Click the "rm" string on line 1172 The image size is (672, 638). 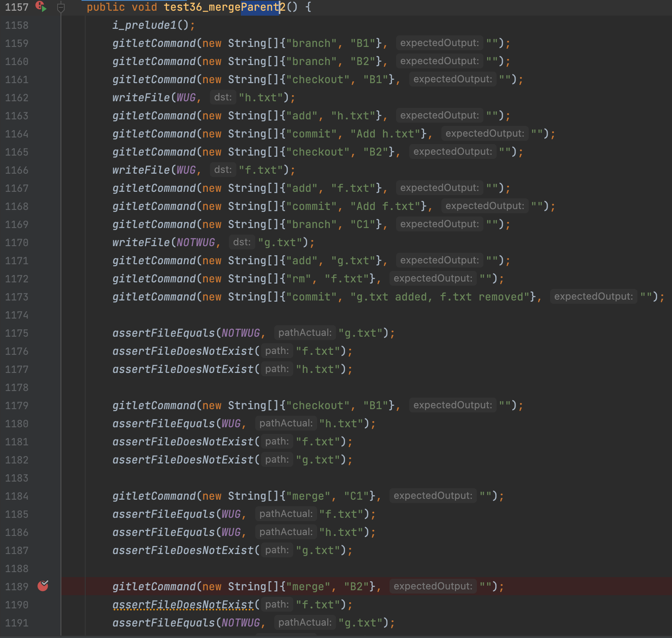299,279
